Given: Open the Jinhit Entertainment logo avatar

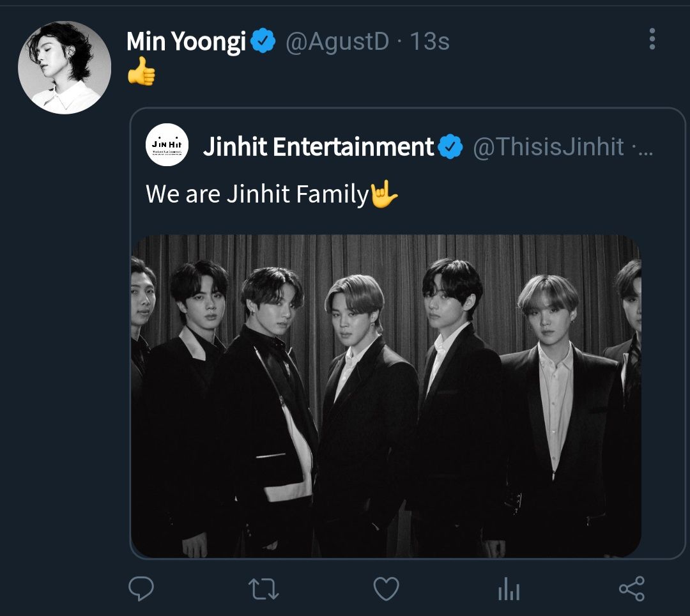Looking at the screenshot, I should (167, 144).
